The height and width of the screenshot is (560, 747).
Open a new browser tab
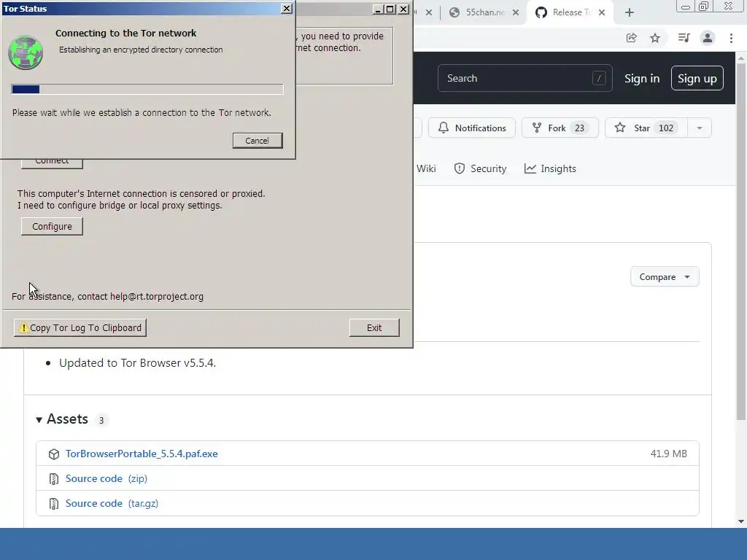(630, 12)
